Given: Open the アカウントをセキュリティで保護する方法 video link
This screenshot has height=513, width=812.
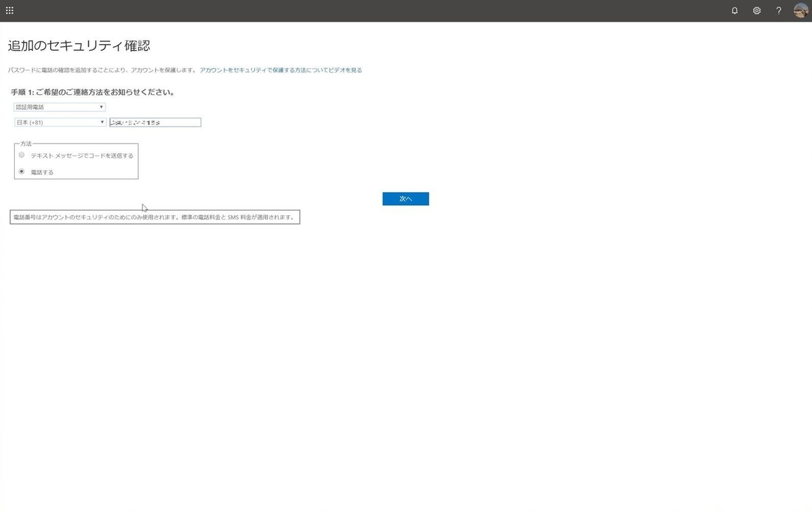Looking at the screenshot, I should [x=281, y=70].
